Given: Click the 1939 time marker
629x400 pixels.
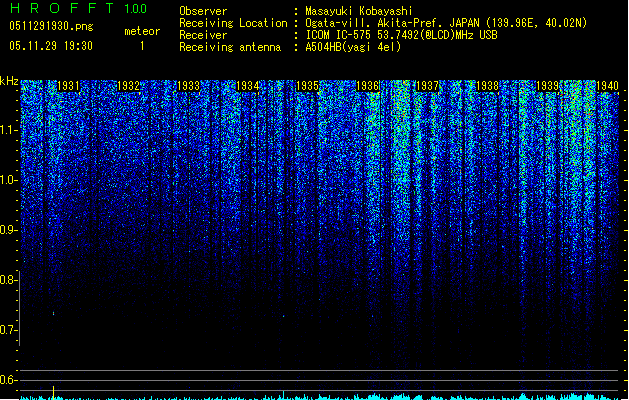Looking at the screenshot, I should (548, 86).
